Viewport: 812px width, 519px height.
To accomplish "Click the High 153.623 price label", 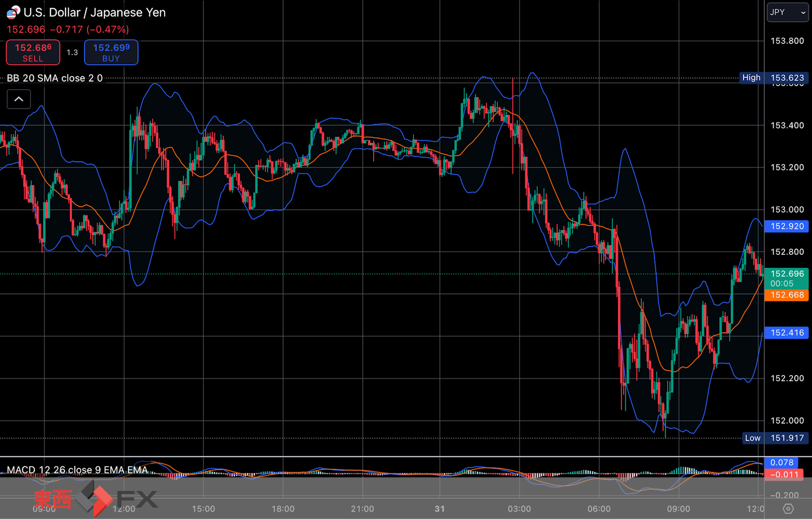I will tap(774, 78).
